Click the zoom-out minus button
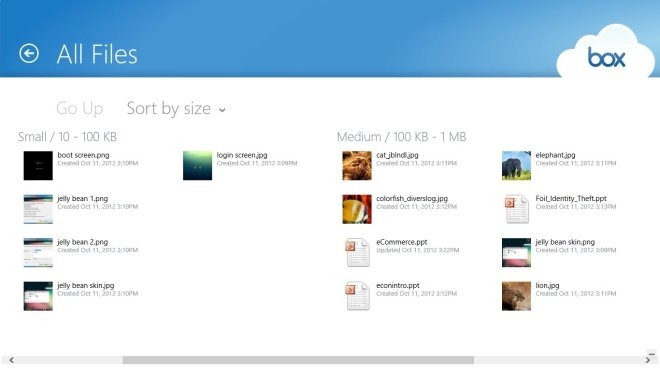 tap(652, 354)
